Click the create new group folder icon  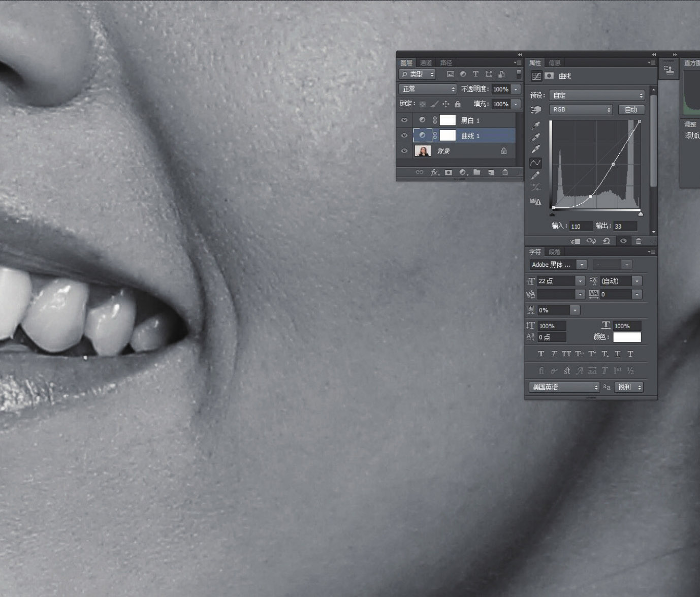pos(476,172)
